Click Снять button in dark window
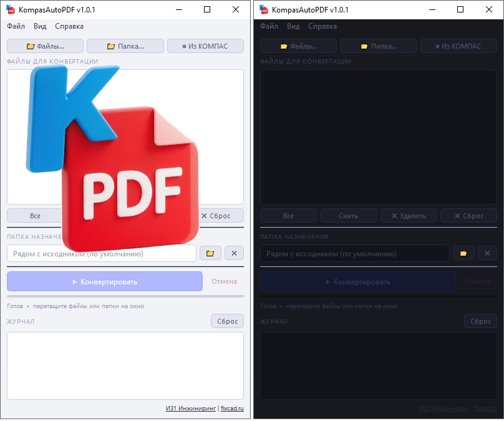This screenshot has height=421, width=504. 349,216
